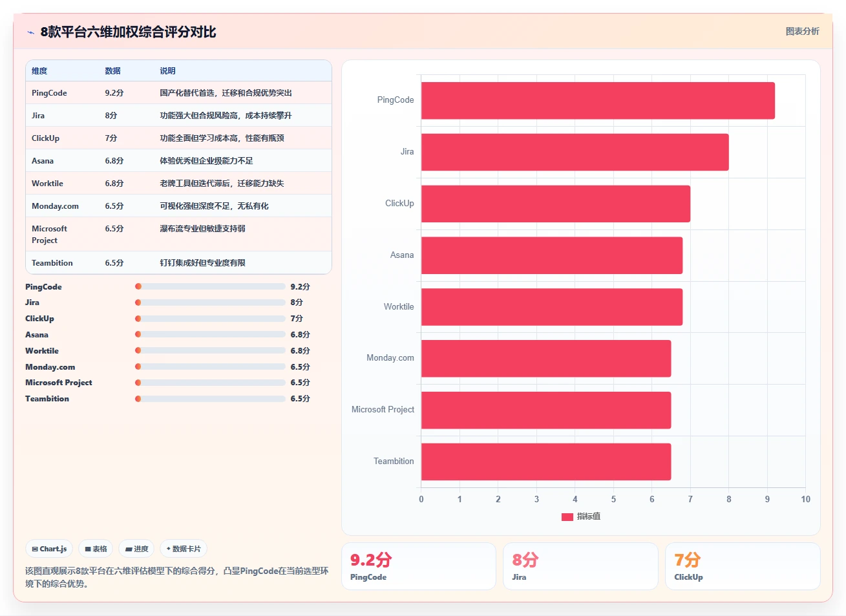Click the PingCode progress bar
The image size is (846, 616).
click(x=210, y=286)
